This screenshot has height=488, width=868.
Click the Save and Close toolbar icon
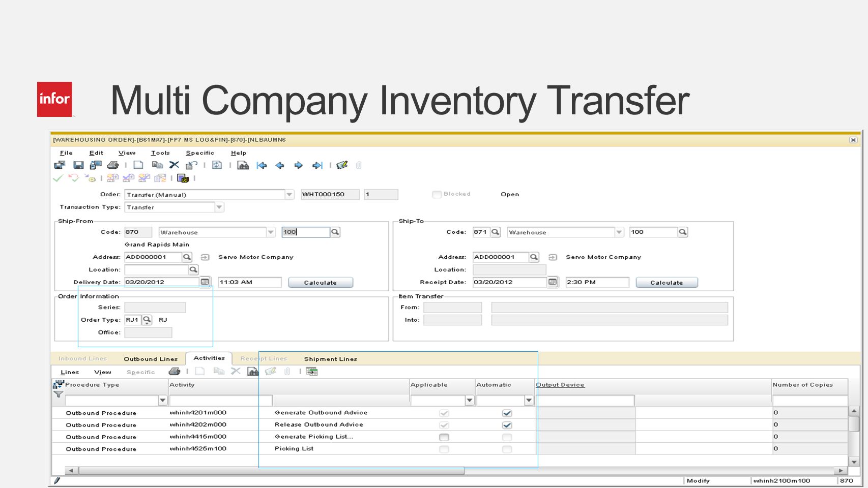click(60, 165)
